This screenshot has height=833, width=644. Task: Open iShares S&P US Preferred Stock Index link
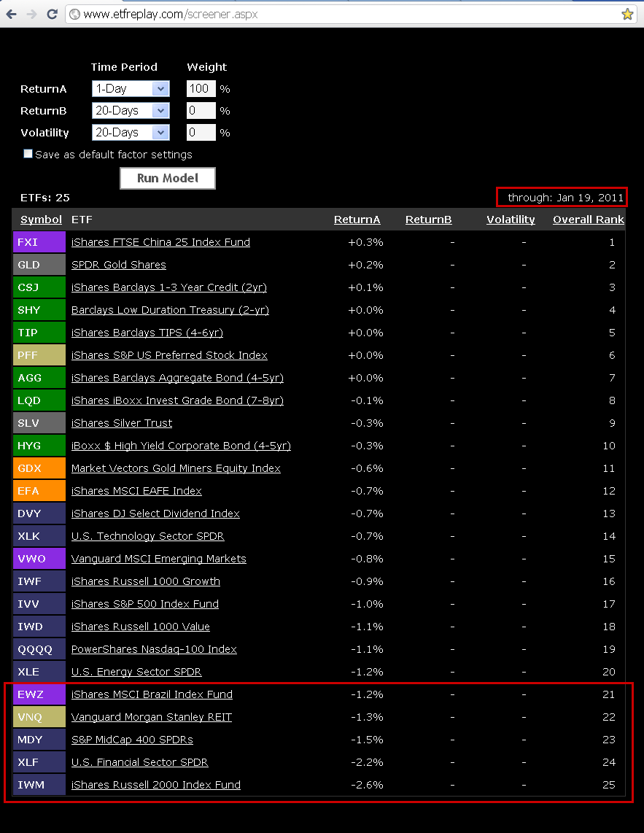tap(169, 355)
